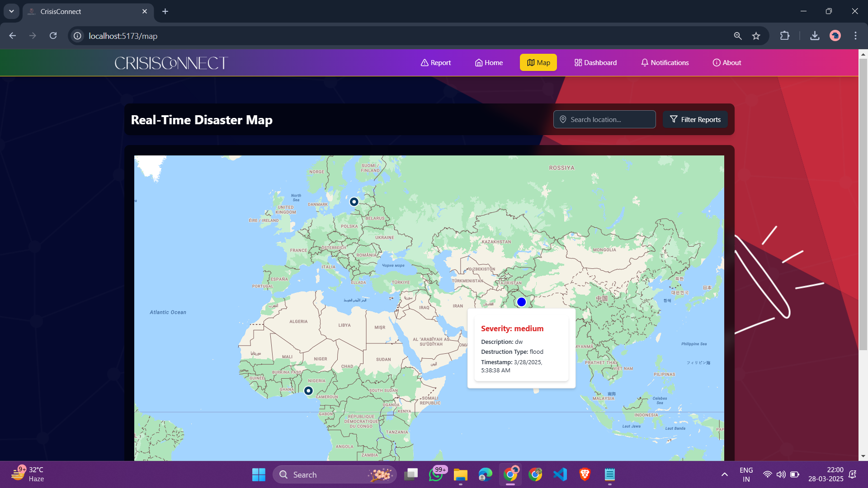
Task: Open the Report page
Action: tap(436, 63)
